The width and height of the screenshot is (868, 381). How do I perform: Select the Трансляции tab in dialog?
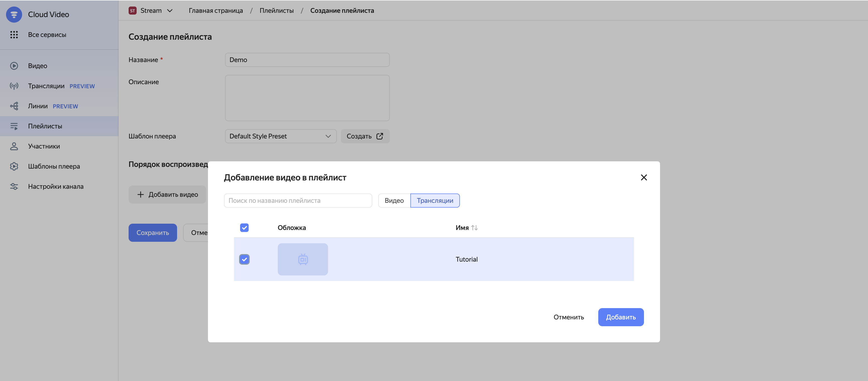pos(435,201)
